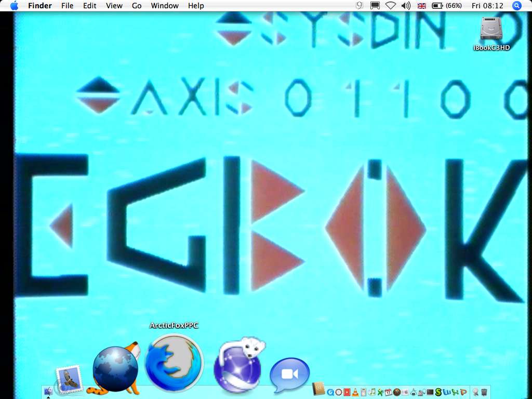This screenshot has width=532, height=399.
Task: Open Microsoft Word blue W icon
Action: (446, 392)
